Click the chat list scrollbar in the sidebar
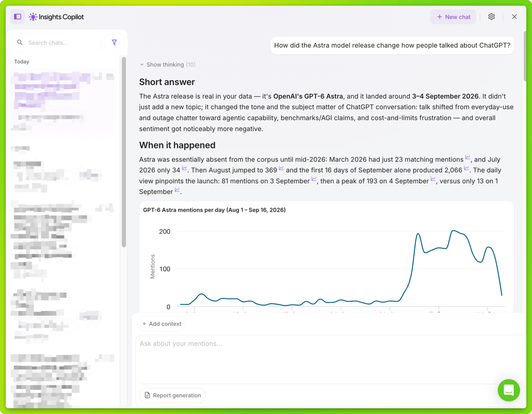Image resolution: width=532 pixels, height=414 pixels. 124,152
